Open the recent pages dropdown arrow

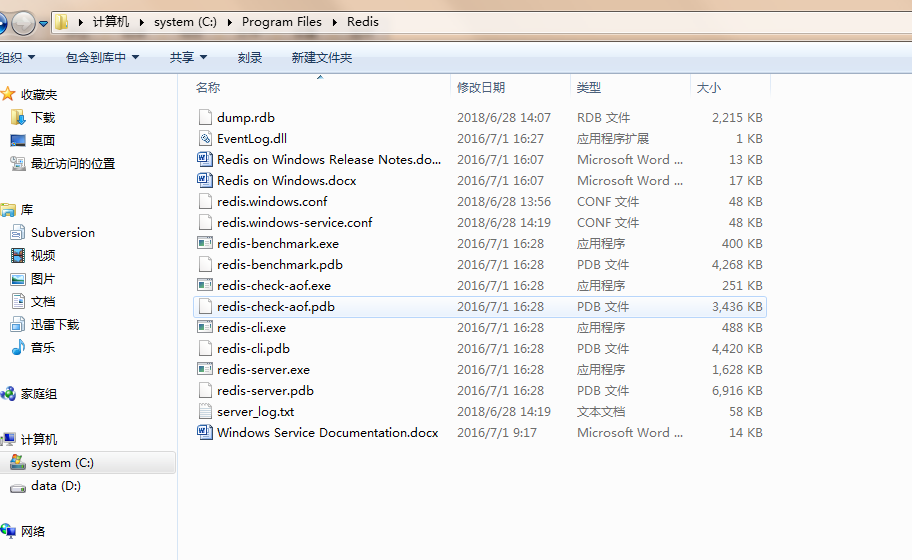point(43,24)
